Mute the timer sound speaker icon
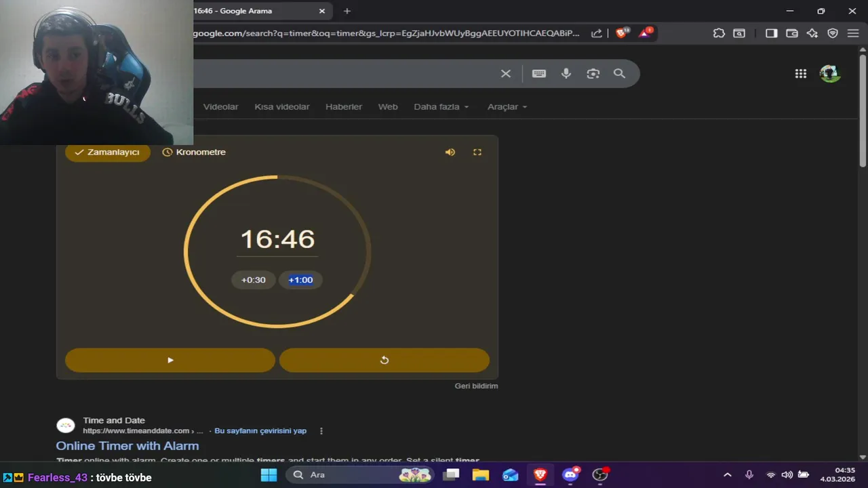This screenshot has height=488, width=868. pos(450,152)
